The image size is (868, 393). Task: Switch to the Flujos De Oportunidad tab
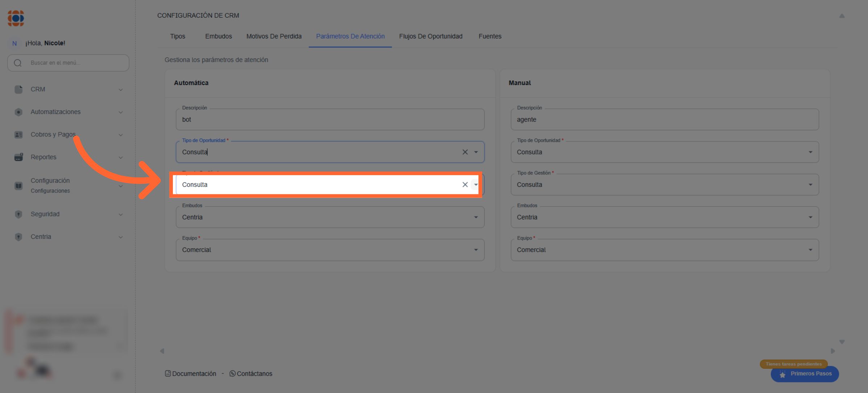(x=430, y=36)
